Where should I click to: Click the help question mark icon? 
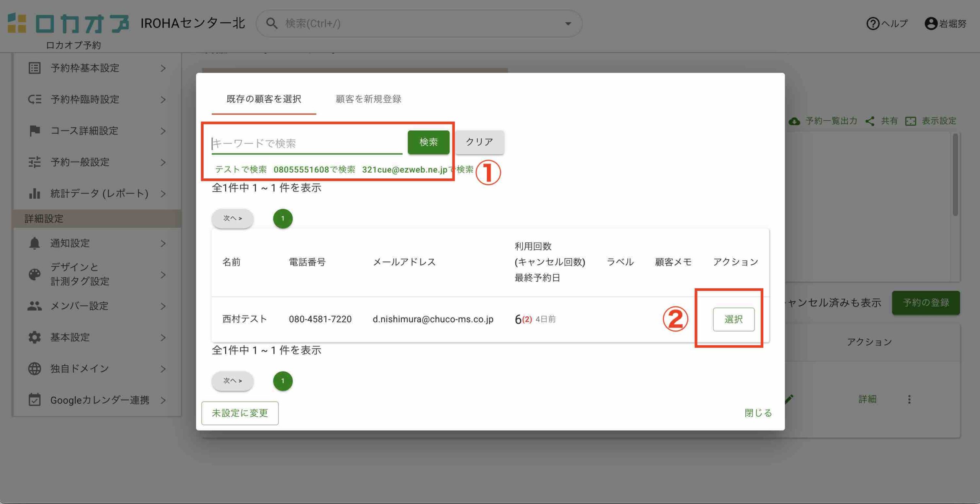[x=872, y=24]
